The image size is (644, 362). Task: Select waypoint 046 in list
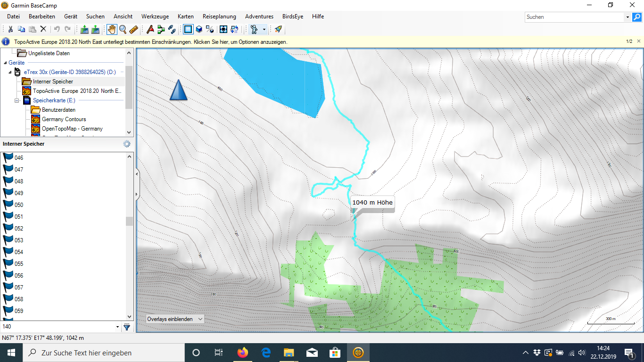tap(19, 157)
